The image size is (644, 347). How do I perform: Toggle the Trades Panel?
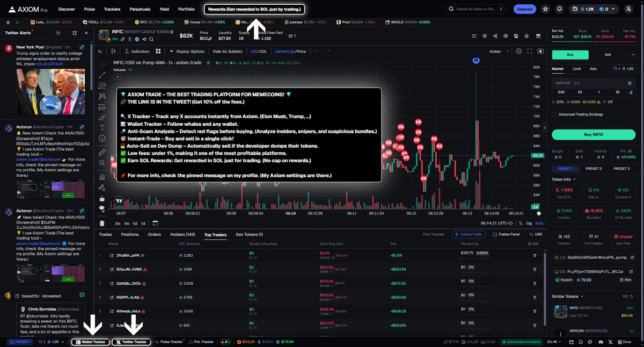click(506, 235)
